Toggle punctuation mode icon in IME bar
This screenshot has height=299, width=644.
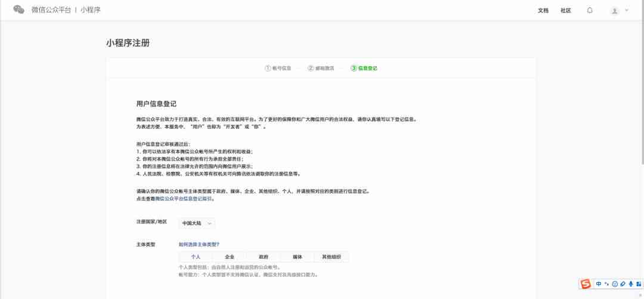pos(606,284)
